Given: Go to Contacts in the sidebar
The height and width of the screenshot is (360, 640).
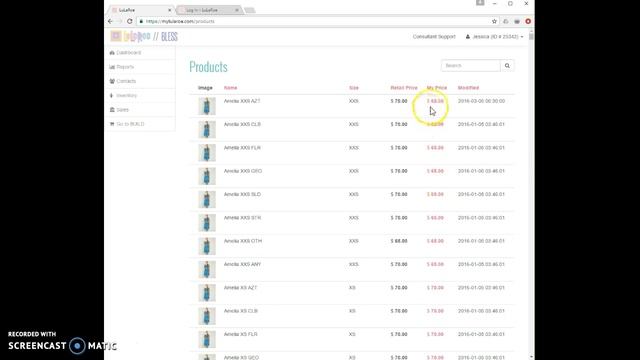Looking at the screenshot, I should click(x=140, y=81).
